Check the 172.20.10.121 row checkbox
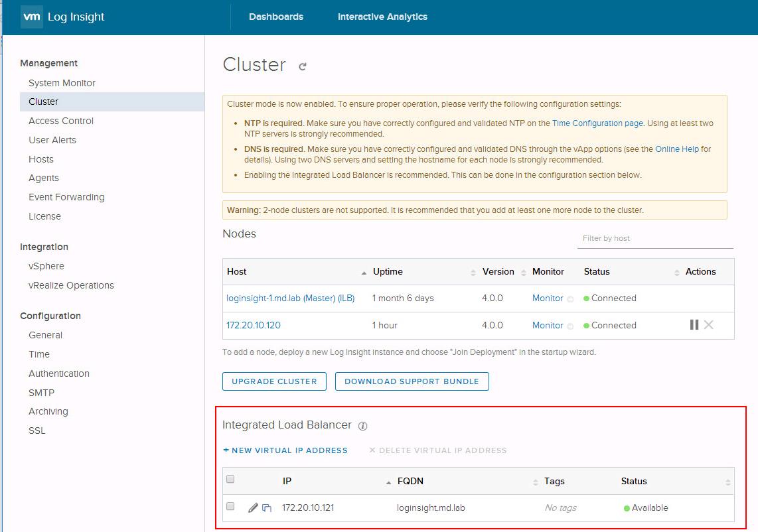This screenshot has width=758, height=532. pyautogui.click(x=230, y=506)
